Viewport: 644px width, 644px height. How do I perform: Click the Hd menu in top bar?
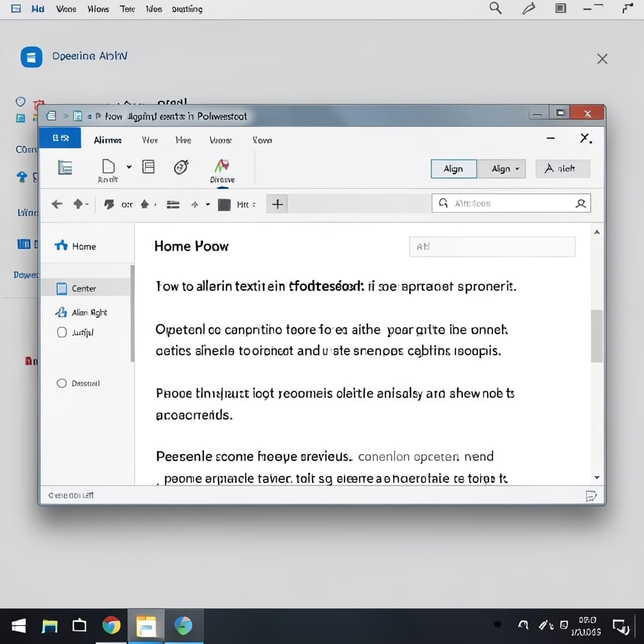(37, 9)
